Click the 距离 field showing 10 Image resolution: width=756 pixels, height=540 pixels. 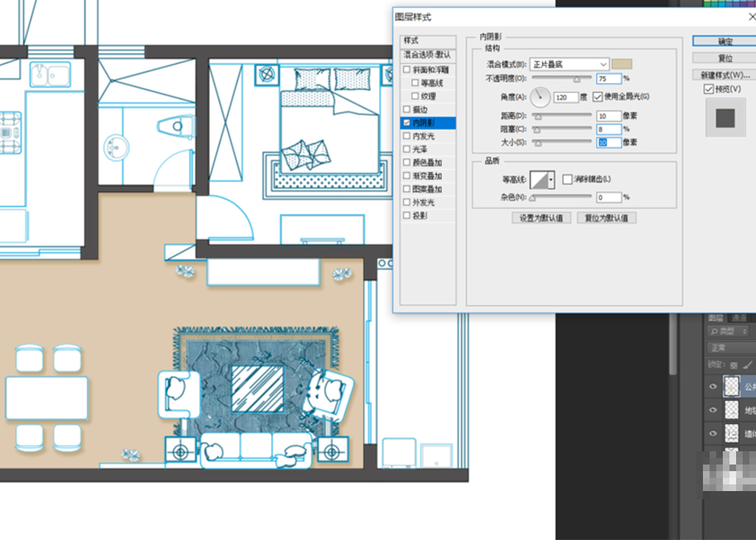[609, 116]
